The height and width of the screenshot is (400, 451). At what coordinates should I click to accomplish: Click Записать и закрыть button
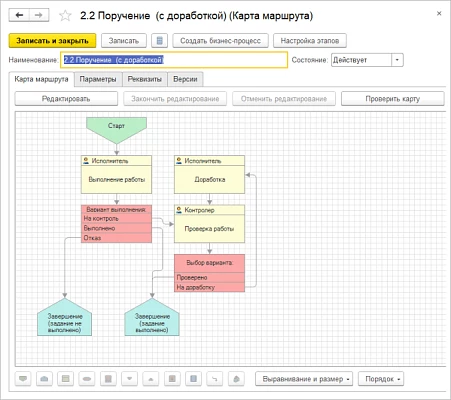tap(52, 41)
